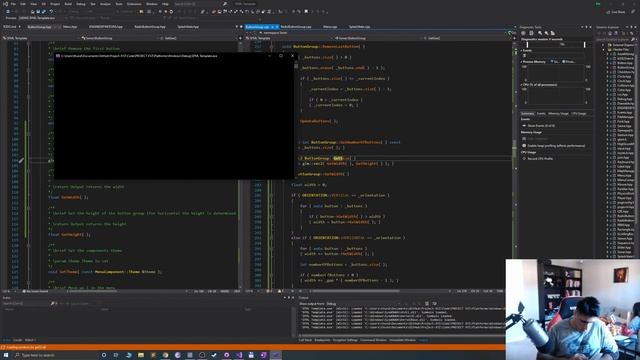Enable heap profiling checkbox
The width and height of the screenshot is (640, 360).
[524, 146]
